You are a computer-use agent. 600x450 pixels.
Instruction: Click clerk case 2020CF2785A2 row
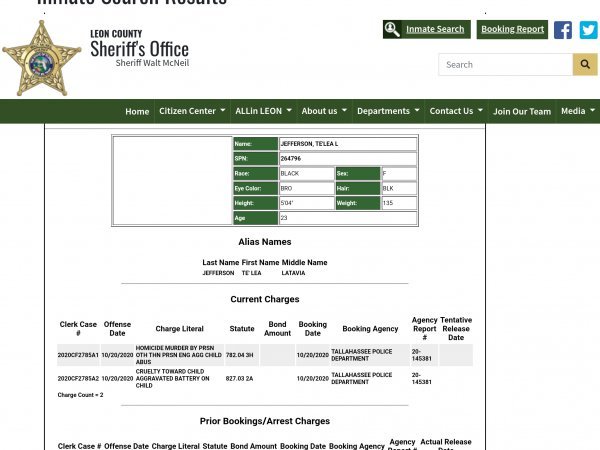(x=78, y=379)
